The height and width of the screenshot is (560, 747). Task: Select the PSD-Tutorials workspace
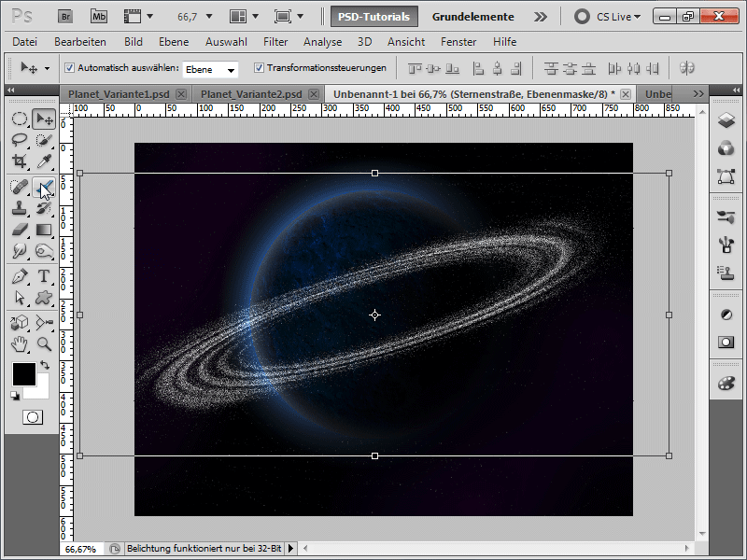coord(374,17)
